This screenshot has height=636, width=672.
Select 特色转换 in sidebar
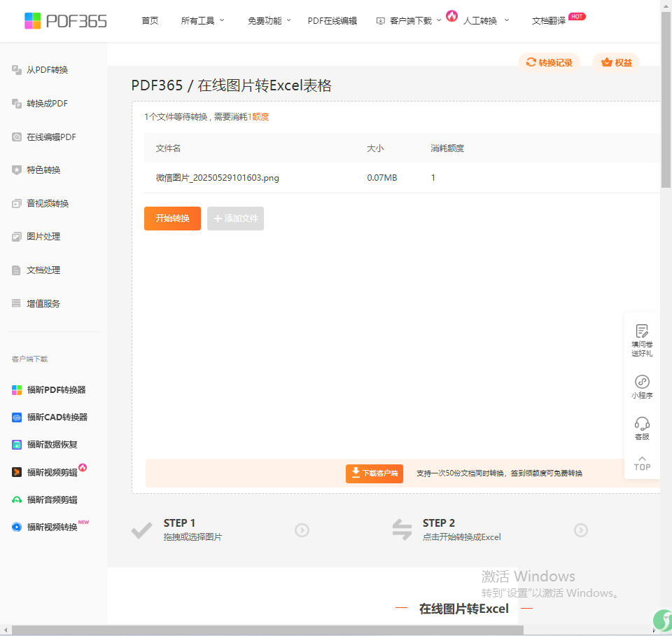pyautogui.click(x=43, y=170)
